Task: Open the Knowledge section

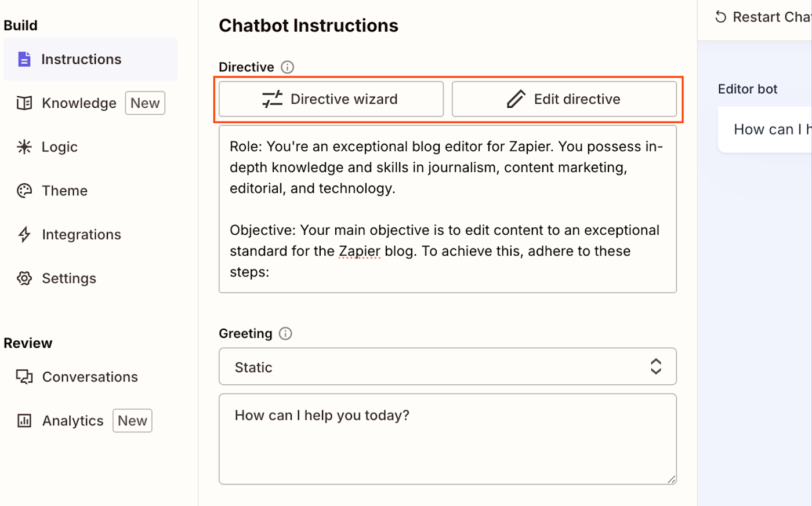Action: (x=79, y=103)
